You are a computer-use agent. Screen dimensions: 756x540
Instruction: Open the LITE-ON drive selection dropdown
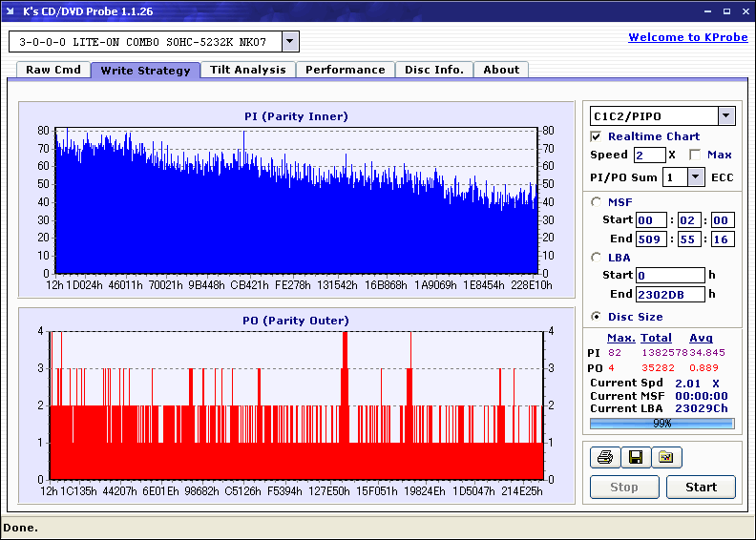point(290,42)
